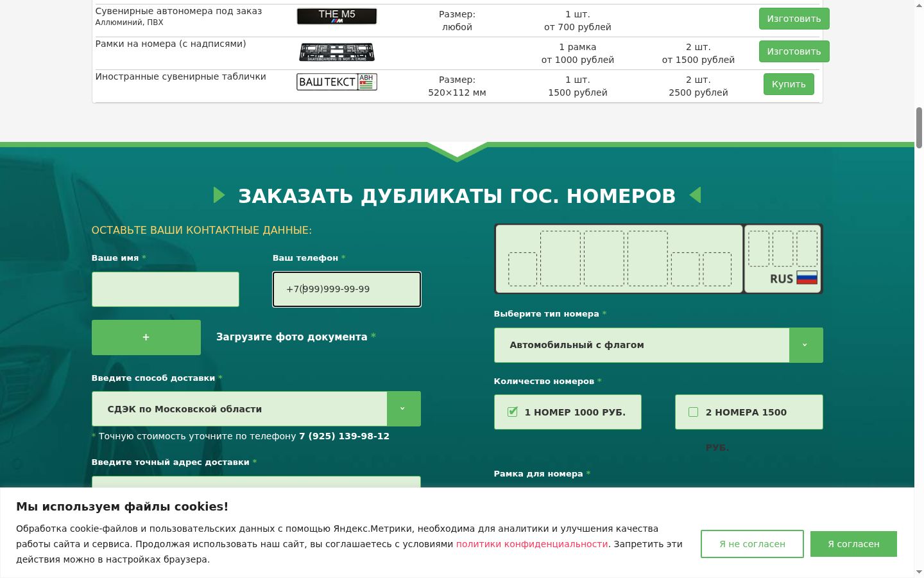This screenshot has height=578, width=924.
Task: Click the right-pointing green triangle beside heading
Action: [219, 195]
